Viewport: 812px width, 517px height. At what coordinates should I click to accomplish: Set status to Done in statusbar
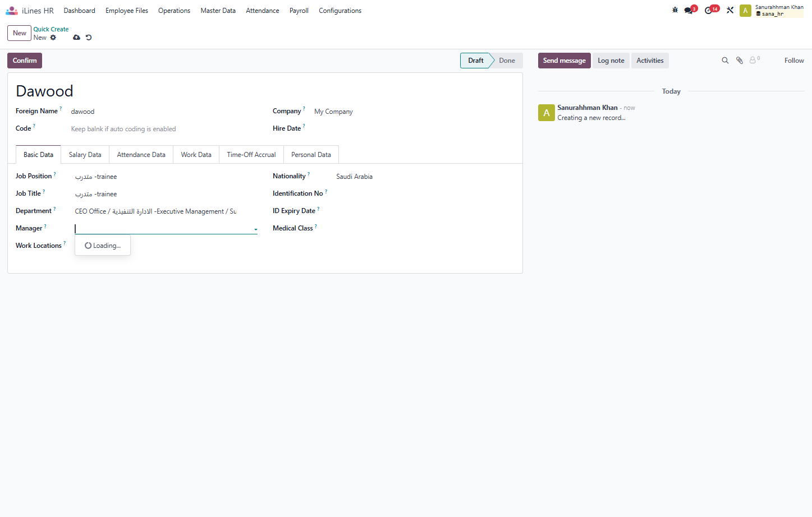pos(507,61)
